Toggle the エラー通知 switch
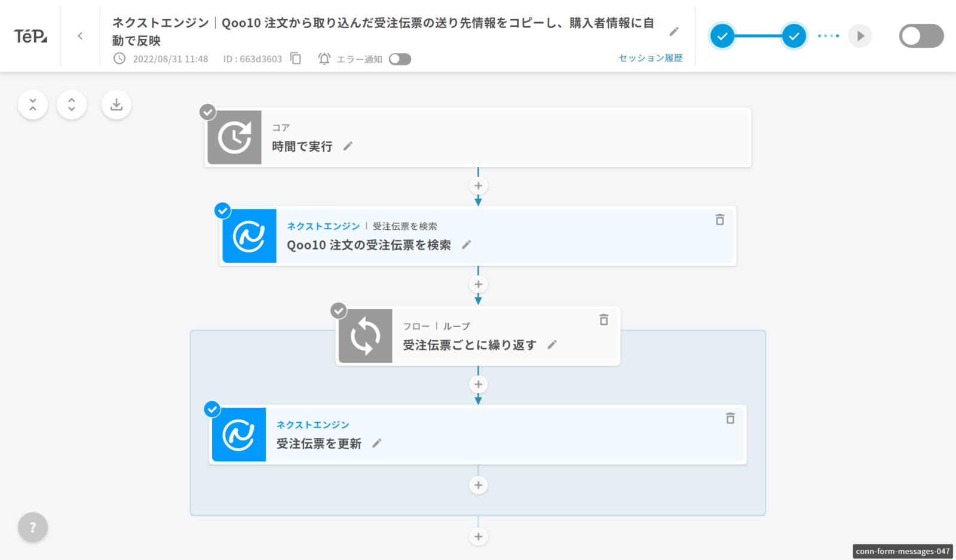Screen dimensions: 956x560 [400, 59]
